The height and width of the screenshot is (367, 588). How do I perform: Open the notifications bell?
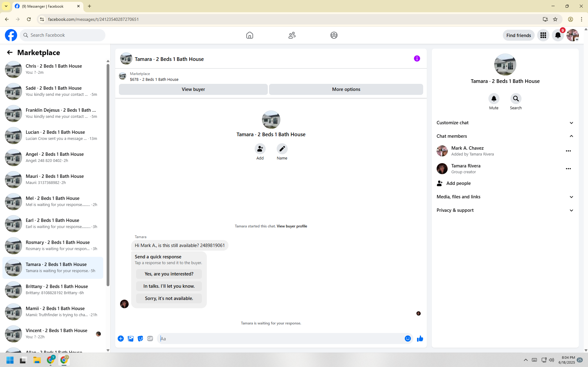point(558,35)
